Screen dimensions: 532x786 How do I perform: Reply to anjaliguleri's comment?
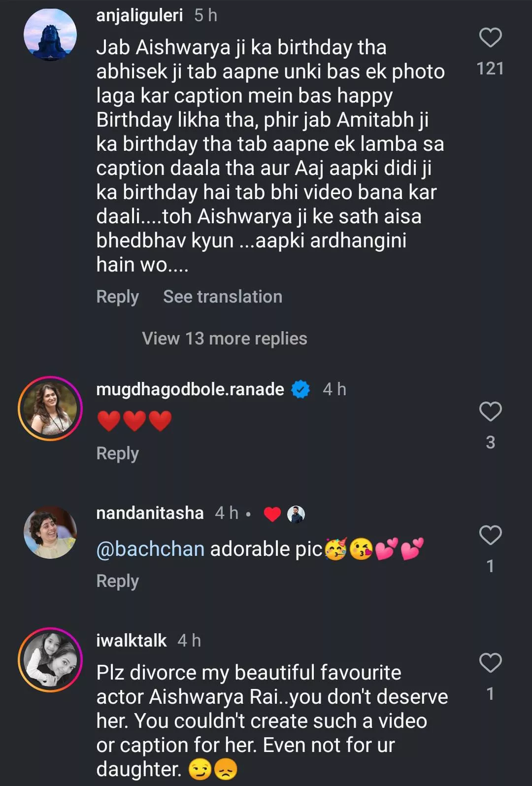[x=117, y=297]
